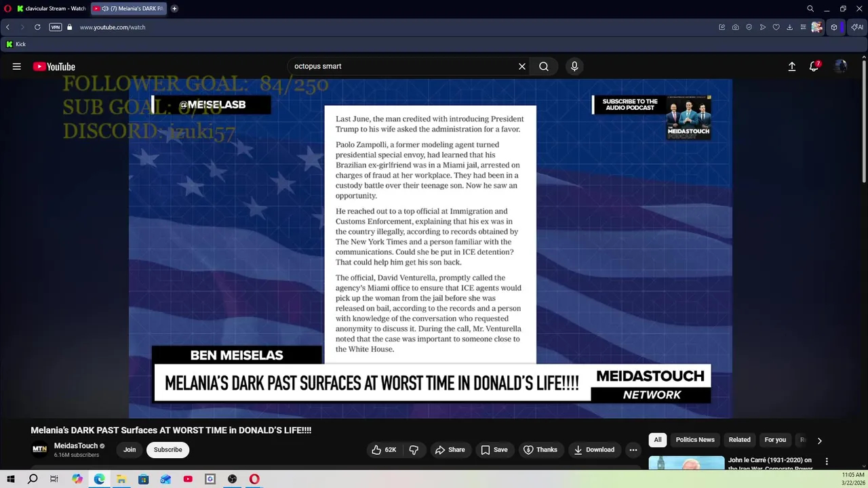
Task: Download the video
Action: point(594,449)
